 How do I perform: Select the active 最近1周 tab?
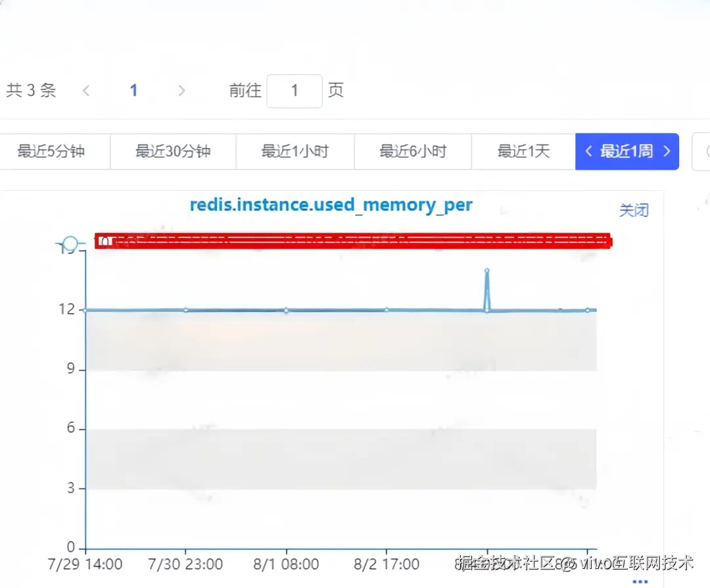click(627, 151)
